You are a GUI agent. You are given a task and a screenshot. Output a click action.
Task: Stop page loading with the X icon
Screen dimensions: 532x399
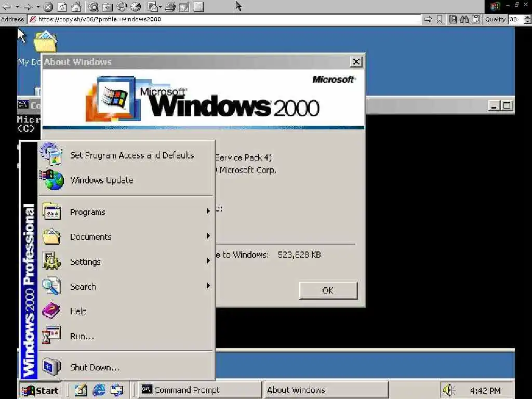click(x=48, y=6)
